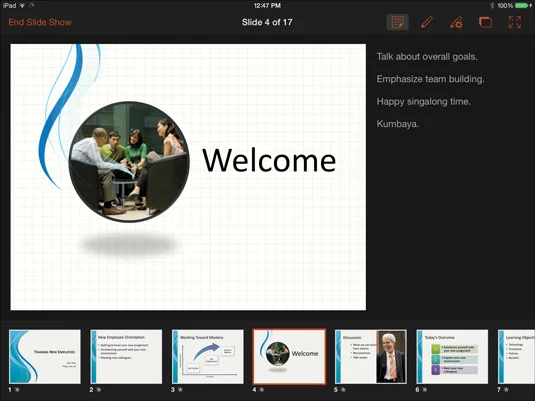Tap the blank screen icon
The image size is (535, 401).
coord(486,23)
